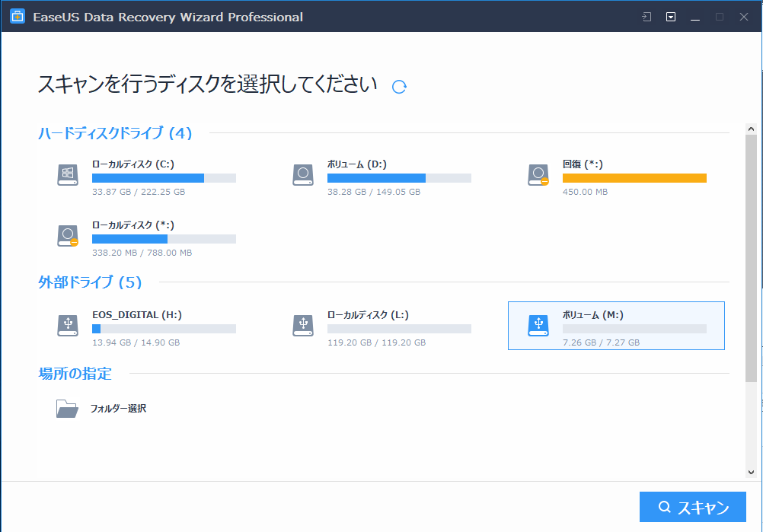The height and width of the screenshot is (532, 763).
Task: Click the EaseUS app logo in title bar
Action: point(17,17)
